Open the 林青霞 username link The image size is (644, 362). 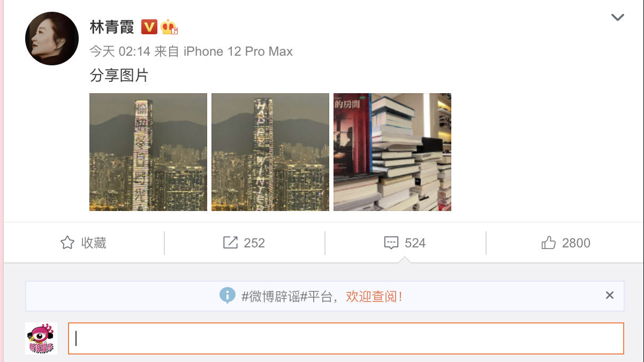[x=112, y=26]
